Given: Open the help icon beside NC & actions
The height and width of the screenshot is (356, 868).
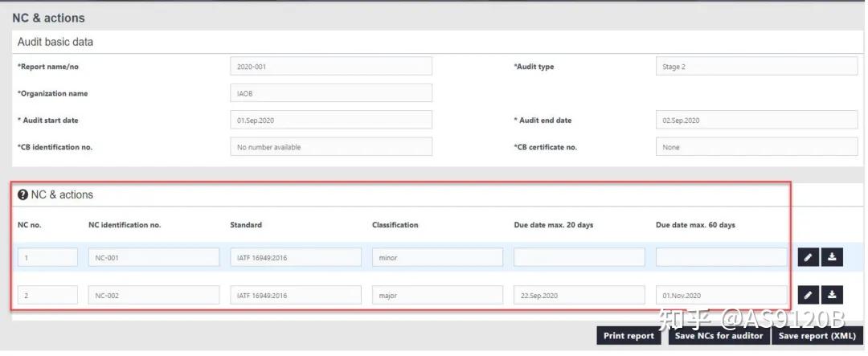Looking at the screenshot, I should [23, 195].
